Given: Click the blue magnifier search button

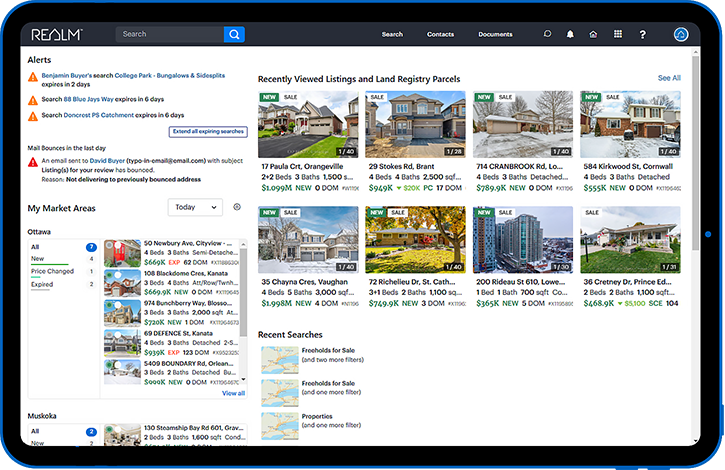Looking at the screenshot, I should [x=234, y=34].
